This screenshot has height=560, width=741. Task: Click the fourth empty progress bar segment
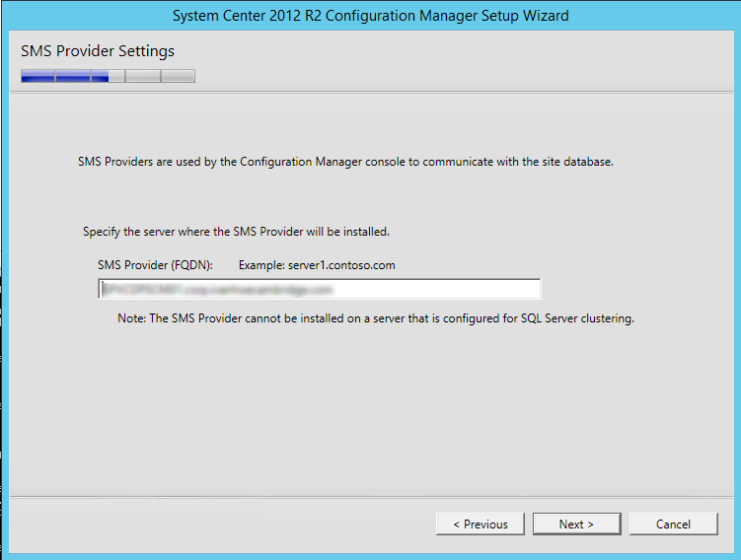coord(143,76)
